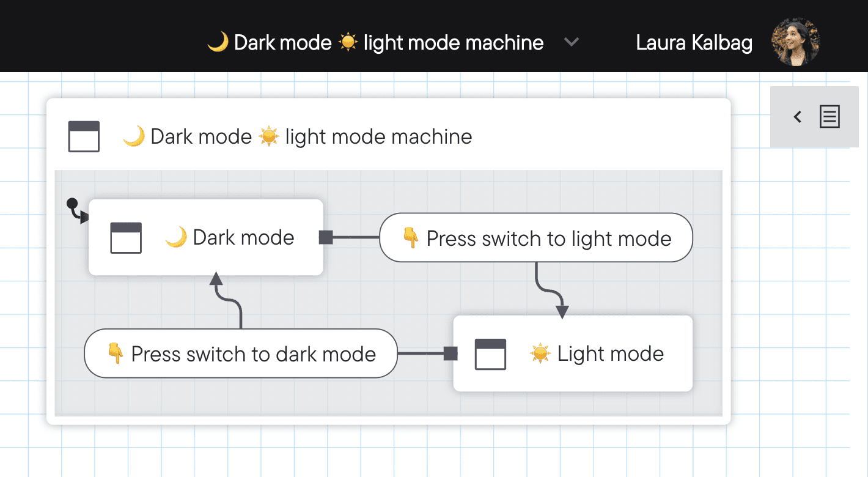Click the Laura Kalbag account name
Image resolution: width=868 pixels, height=477 pixels.
pyautogui.click(x=694, y=42)
